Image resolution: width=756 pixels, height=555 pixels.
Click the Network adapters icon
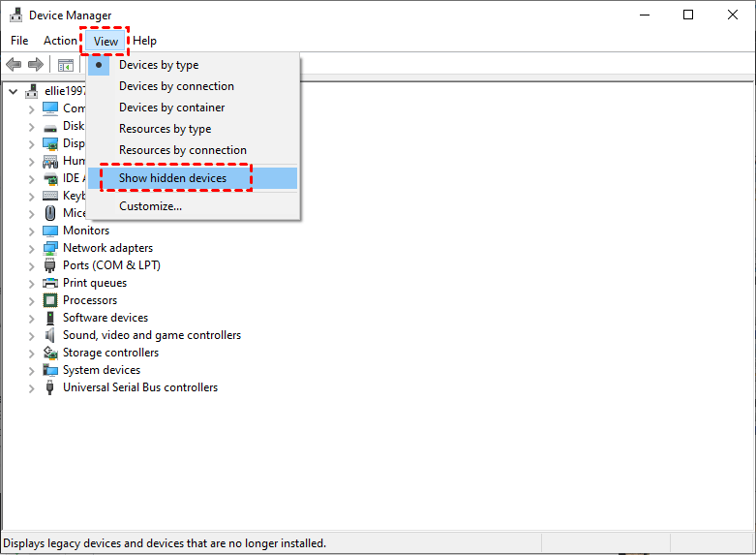[50, 248]
